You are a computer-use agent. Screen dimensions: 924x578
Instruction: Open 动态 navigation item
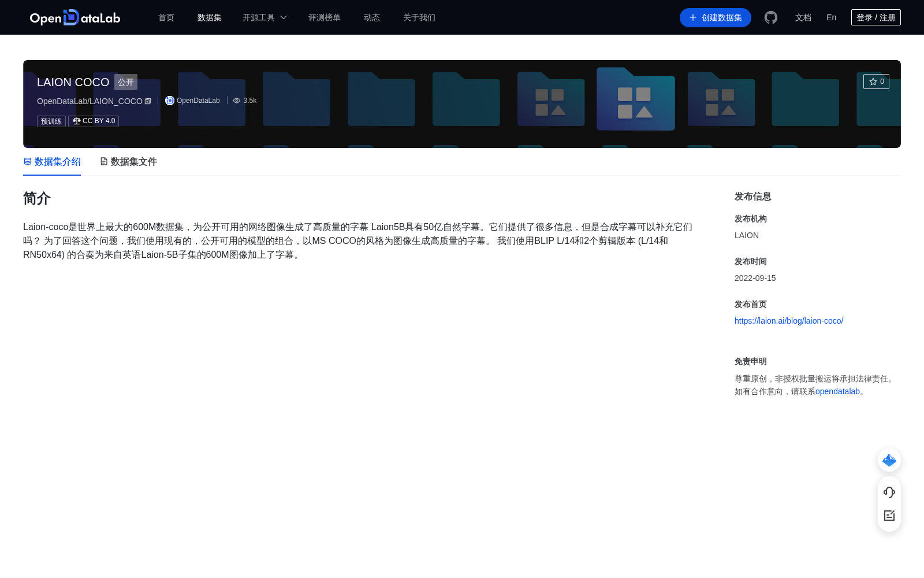(372, 17)
